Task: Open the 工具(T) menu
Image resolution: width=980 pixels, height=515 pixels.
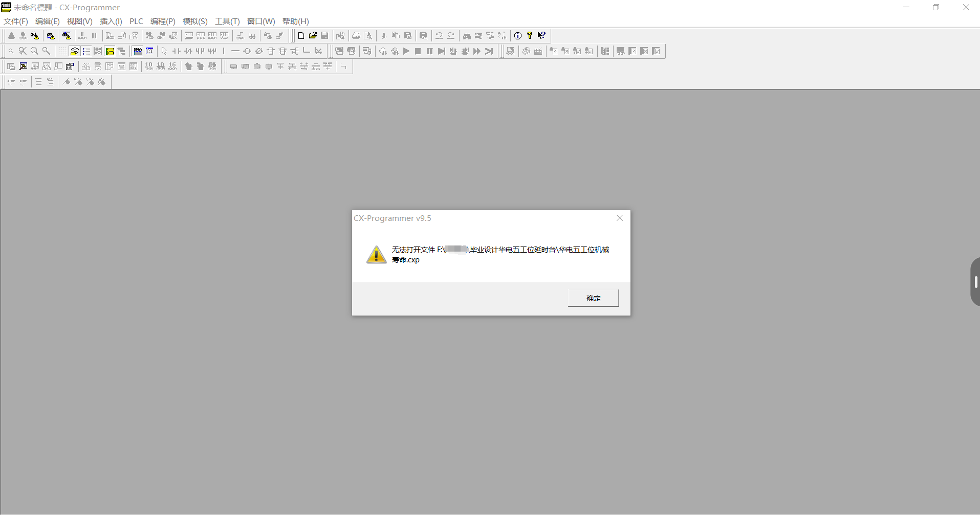Action: click(227, 21)
